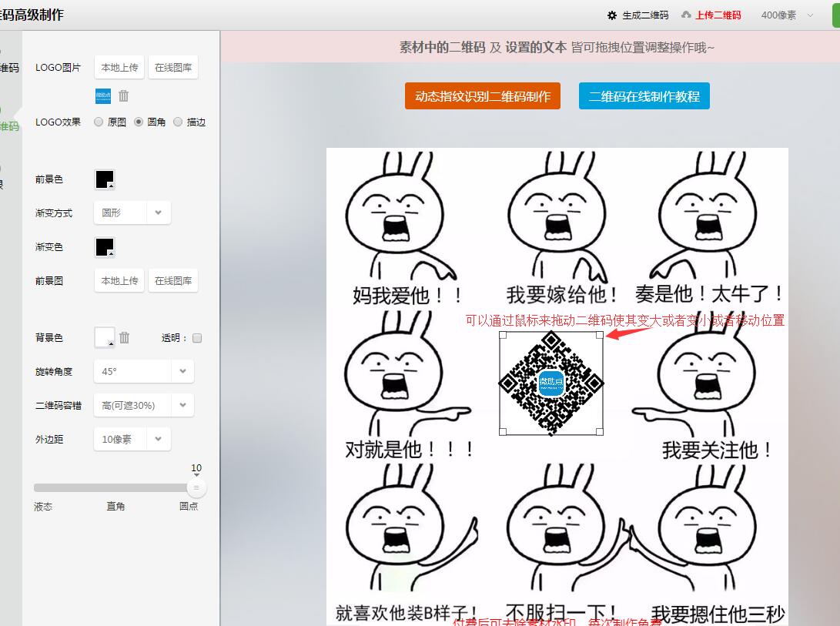This screenshot has height=626, width=840.
Task: Open the 外边距 dropdown showing 10像素
Action: [132, 439]
